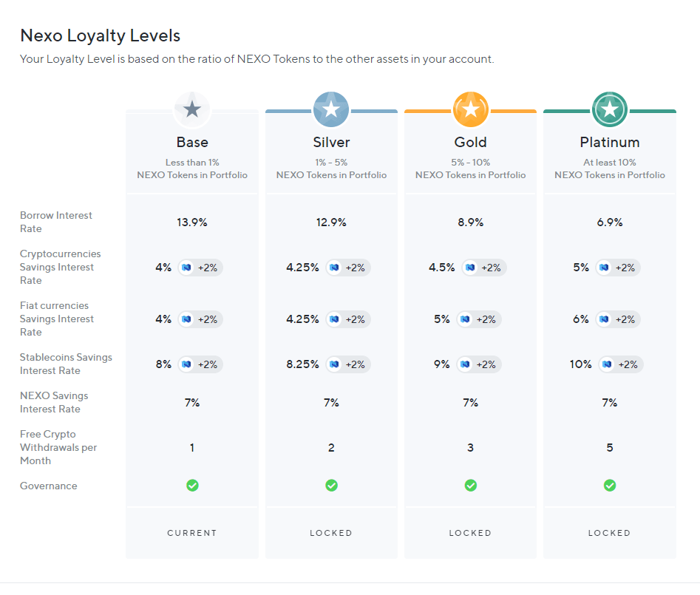This screenshot has height=595, width=700.
Task: Click the 8.25% Silver Stablecoins savings rate
Action: point(302,364)
